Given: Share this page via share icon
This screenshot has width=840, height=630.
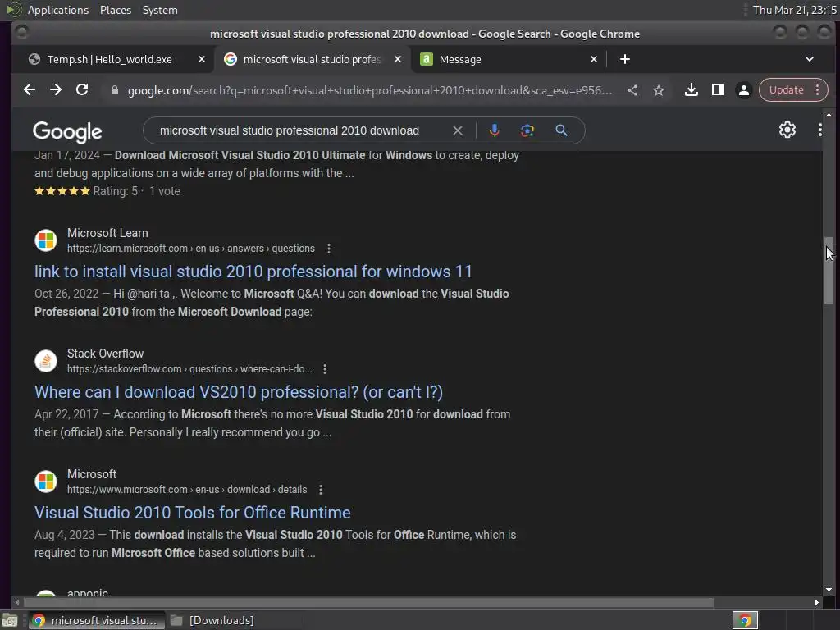Looking at the screenshot, I should tap(632, 90).
